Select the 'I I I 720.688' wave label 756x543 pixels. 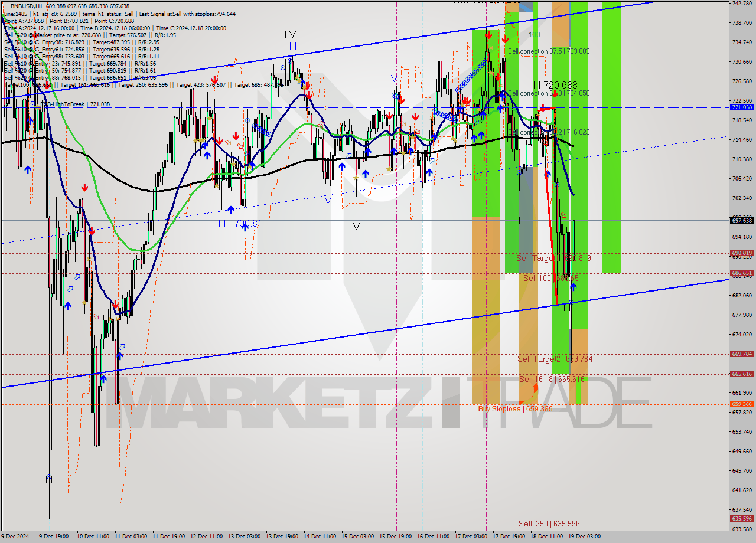553,85
